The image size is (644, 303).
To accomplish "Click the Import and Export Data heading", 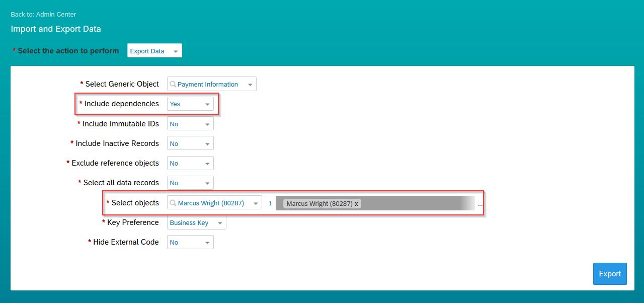I will (x=56, y=29).
